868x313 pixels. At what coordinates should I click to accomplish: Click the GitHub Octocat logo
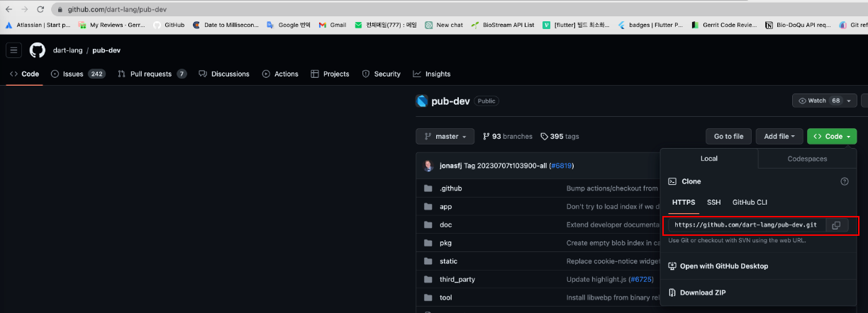[x=38, y=50]
